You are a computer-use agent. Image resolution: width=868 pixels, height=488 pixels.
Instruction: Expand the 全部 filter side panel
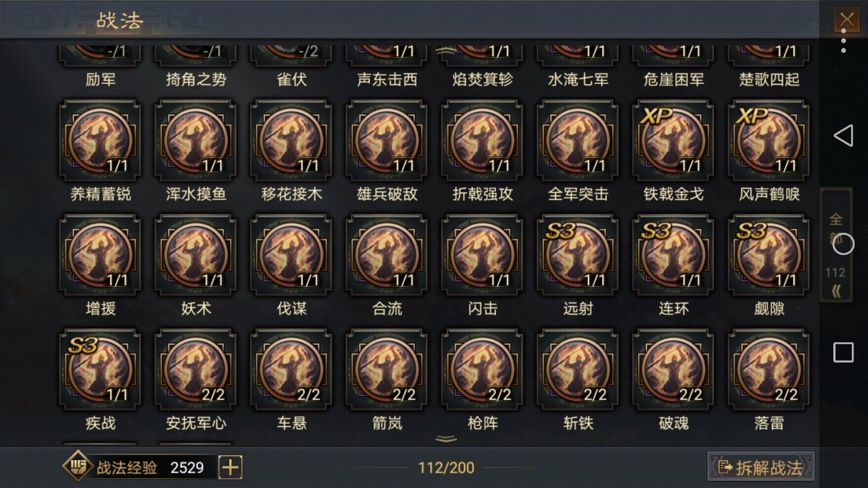(x=836, y=245)
